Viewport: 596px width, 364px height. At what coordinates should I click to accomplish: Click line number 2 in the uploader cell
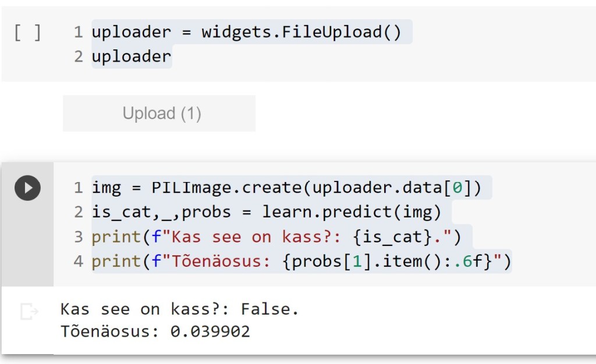coord(79,56)
